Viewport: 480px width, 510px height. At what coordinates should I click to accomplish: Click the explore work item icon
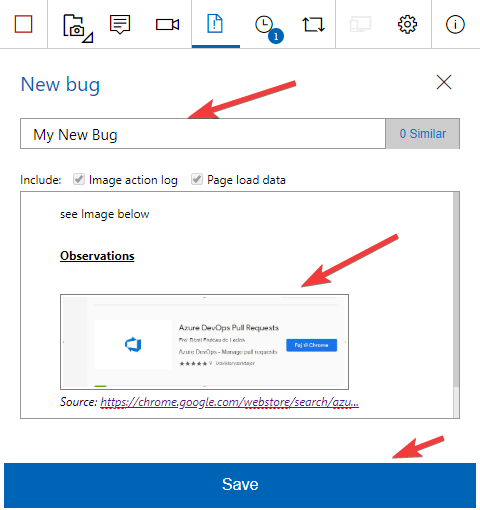(x=313, y=25)
